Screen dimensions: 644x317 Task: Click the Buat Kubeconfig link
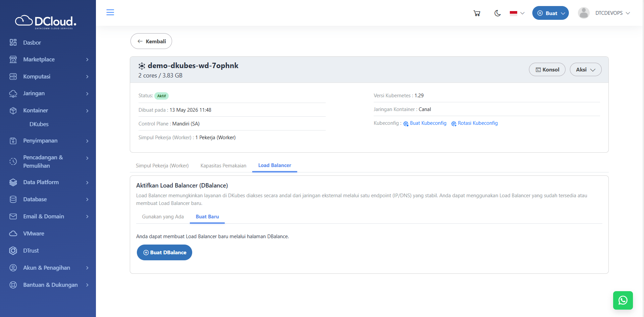425,123
